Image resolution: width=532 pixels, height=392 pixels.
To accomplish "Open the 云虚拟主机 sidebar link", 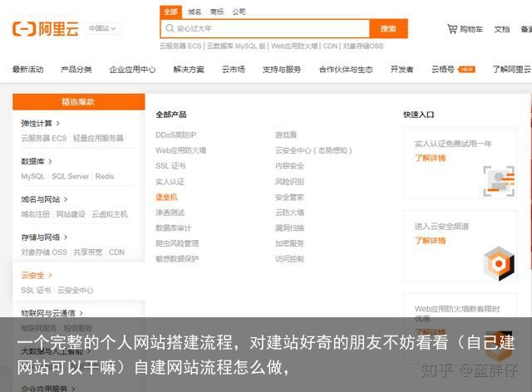I will pos(110,214).
